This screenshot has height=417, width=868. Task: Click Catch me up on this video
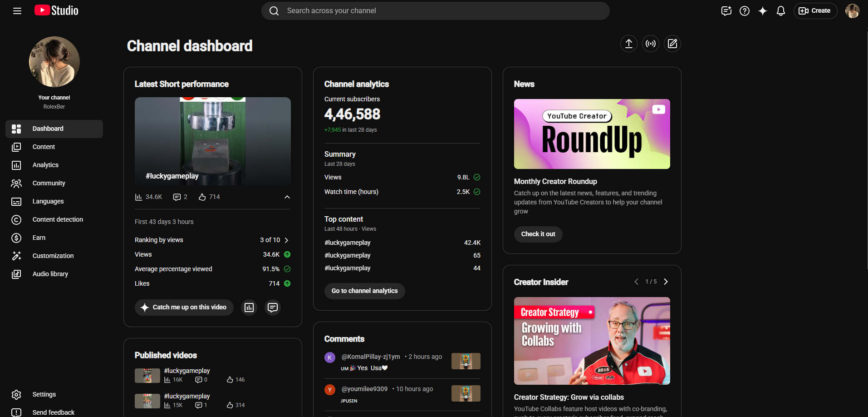pyautogui.click(x=184, y=308)
